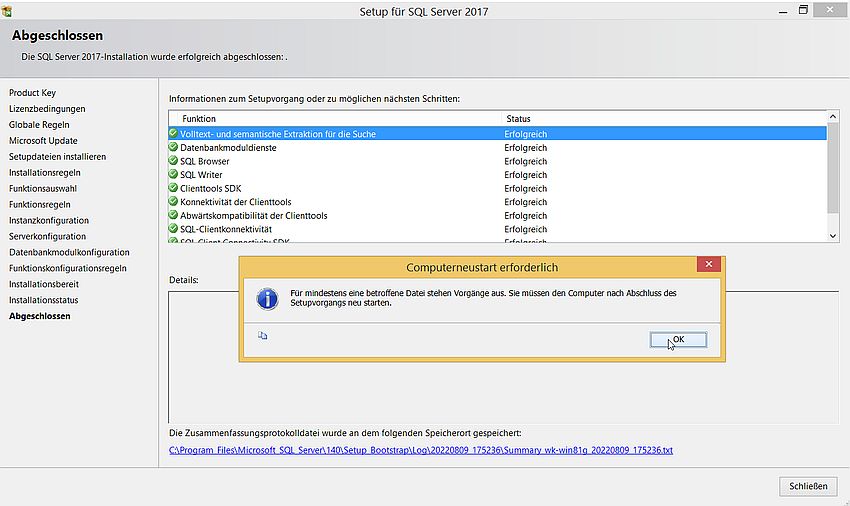The height and width of the screenshot is (506, 850).
Task: Click Erfolgreich status of Datenbankmoduldienste
Action: (x=525, y=148)
